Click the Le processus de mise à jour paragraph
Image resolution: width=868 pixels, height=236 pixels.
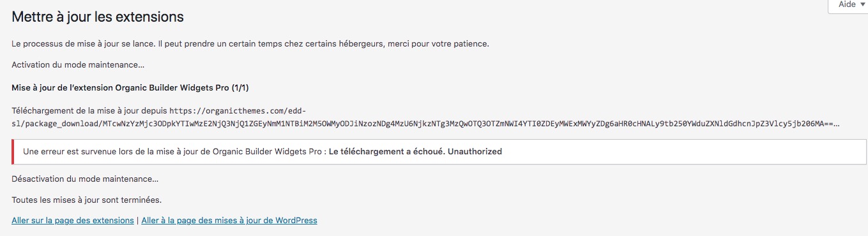click(250, 44)
